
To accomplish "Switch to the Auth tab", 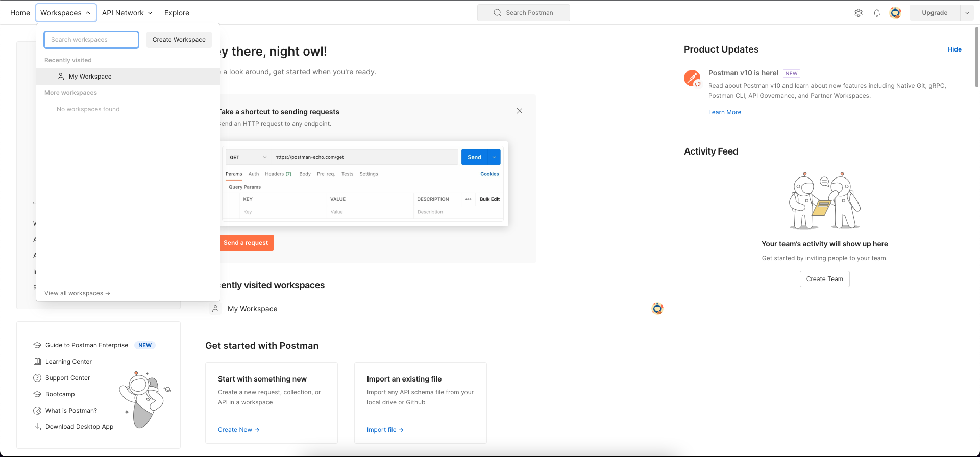I will coord(254,174).
